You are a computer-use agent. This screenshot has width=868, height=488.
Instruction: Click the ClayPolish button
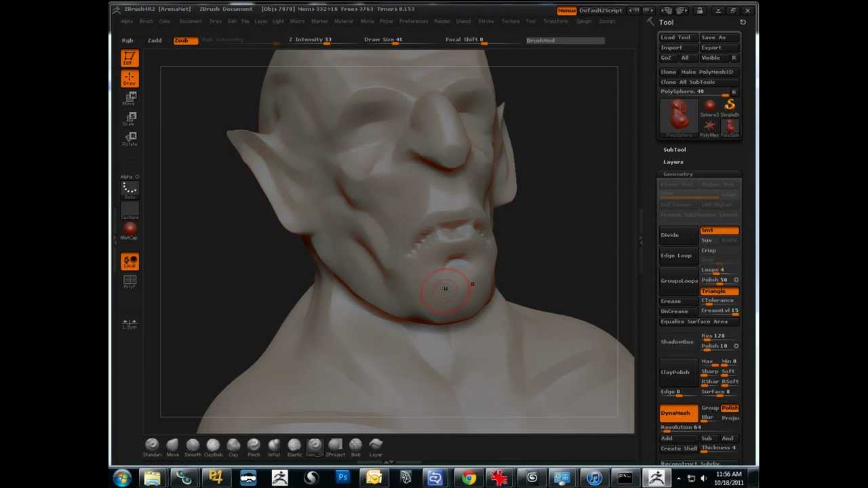679,372
